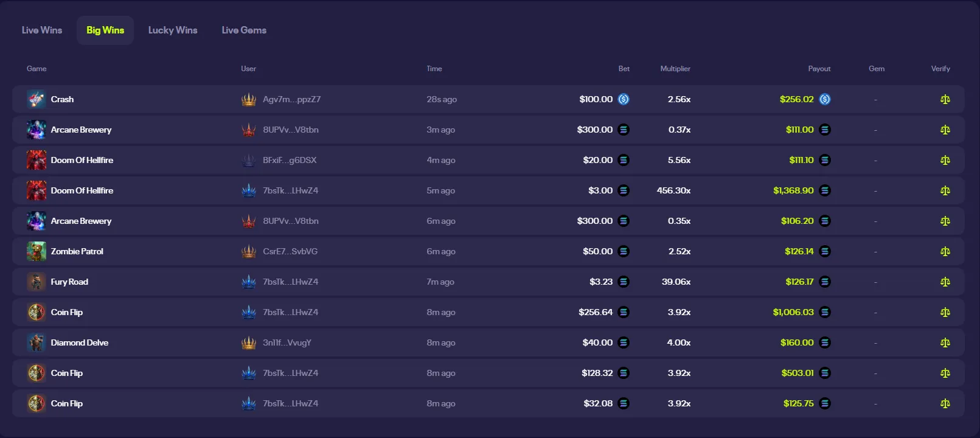
Task: Click gold crown icon beside 3n11f...VvugY
Action: tap(249, 342)
